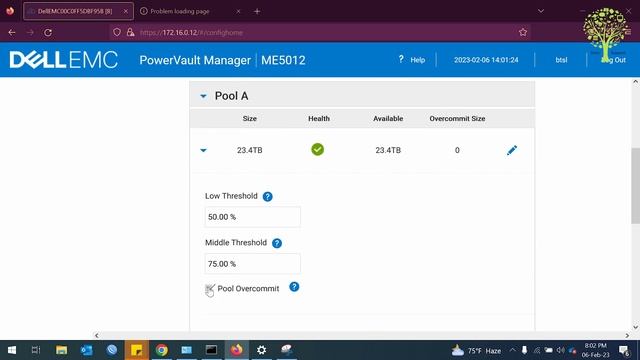
Task: Click the Size column header
Action: pyautogui.click(x=249, y=119)
